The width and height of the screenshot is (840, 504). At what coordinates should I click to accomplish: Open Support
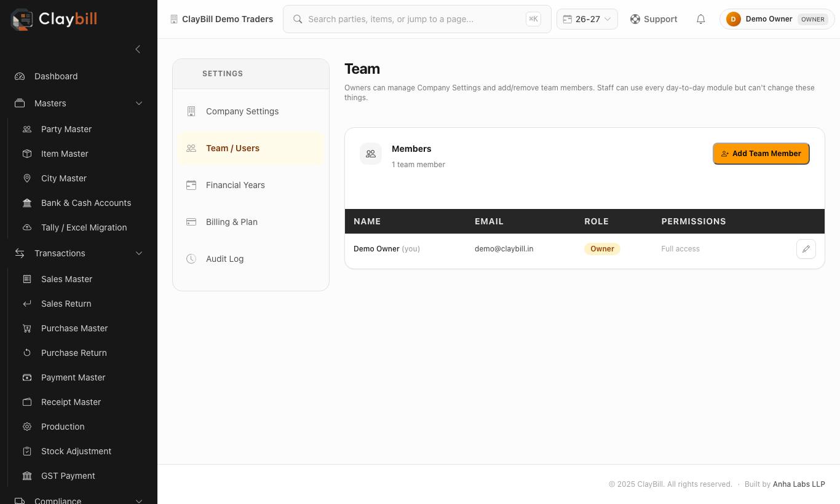click(x=654, y=19)
